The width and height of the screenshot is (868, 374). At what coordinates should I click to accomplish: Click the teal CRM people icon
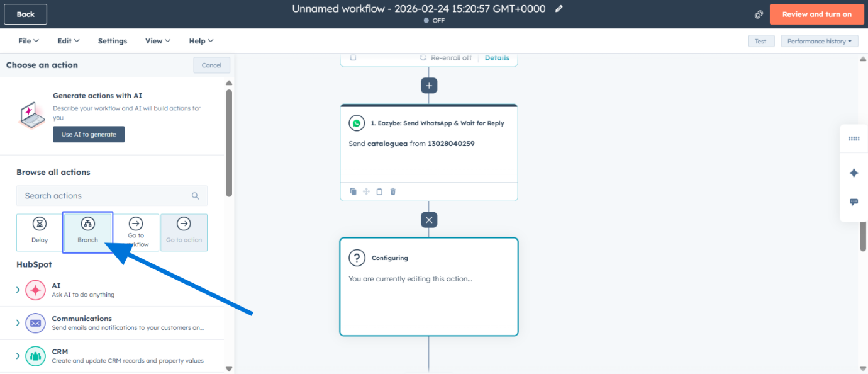pyautogui.click(x=35, y=356)
